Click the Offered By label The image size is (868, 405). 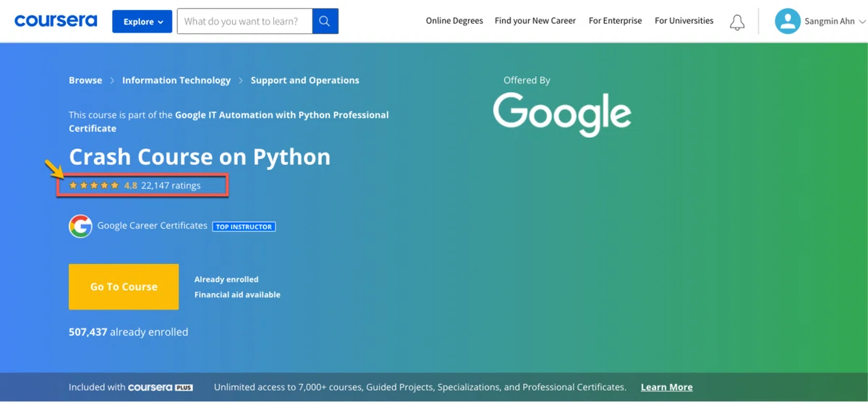point(527,80)
